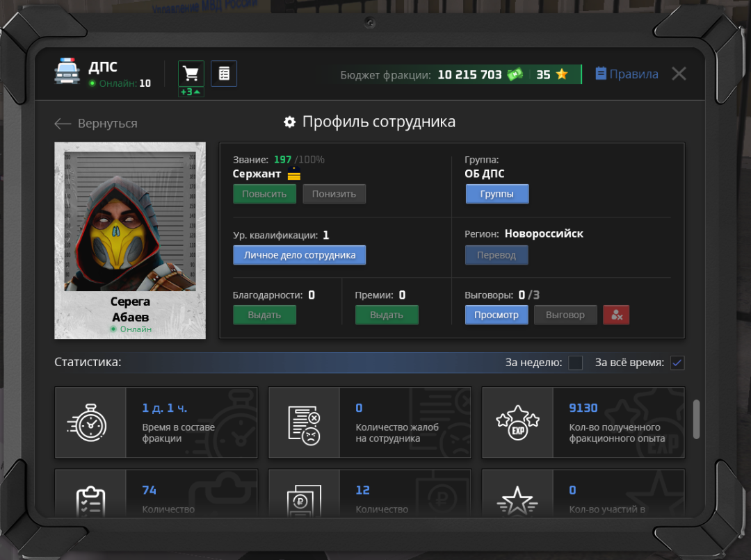The width and height of the screenshot is (751, 560).
Task: Open the faction shop cart icon
Action: [191, 73]
